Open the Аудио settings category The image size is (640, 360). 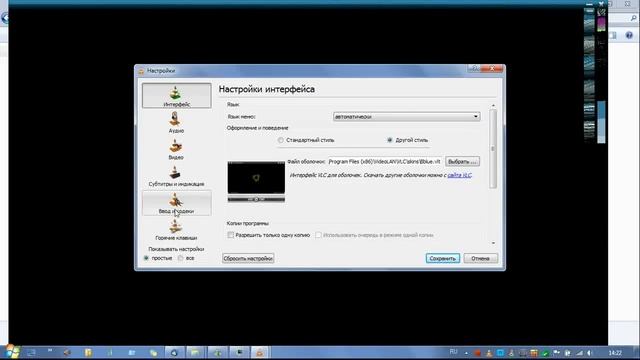coord(176,122)
